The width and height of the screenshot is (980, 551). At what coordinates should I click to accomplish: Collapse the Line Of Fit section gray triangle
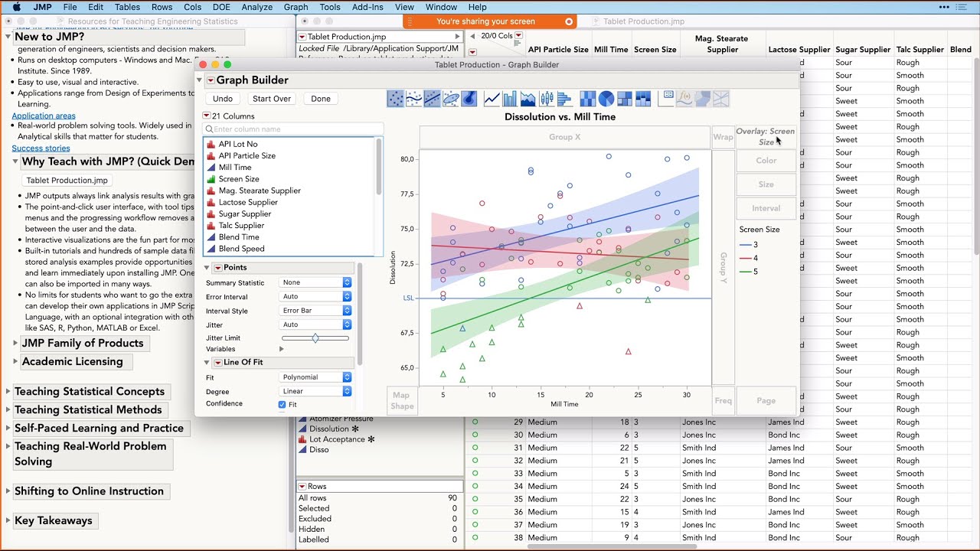pyautogui.click(x=208, y=363)
